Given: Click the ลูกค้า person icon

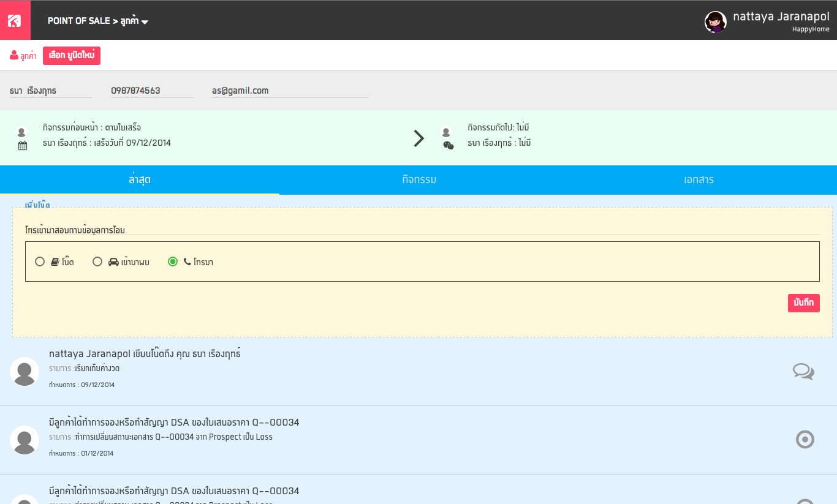Looking at the screenshot, I should point(14,55).
